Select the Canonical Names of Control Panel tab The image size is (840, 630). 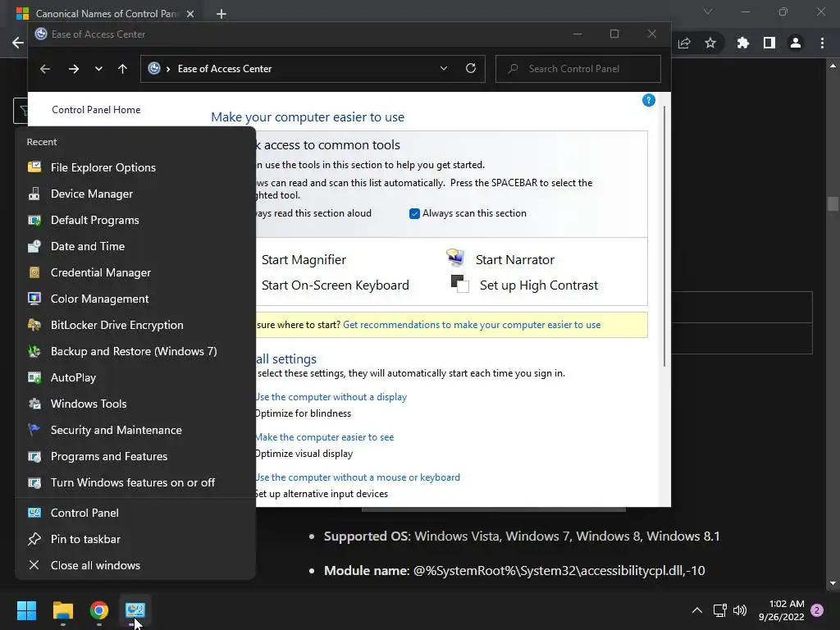pyautogui.click(x=107, y=14)
